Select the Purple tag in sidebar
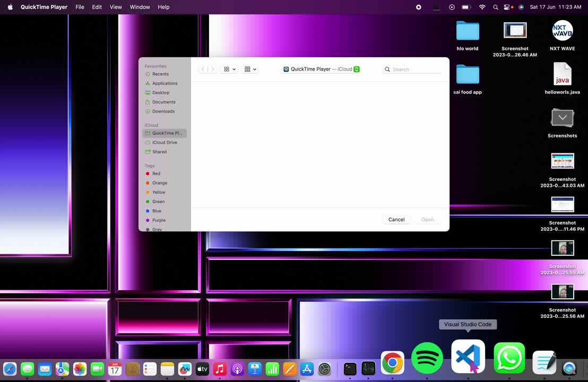Viewport: 588px width, 382px height. coord(159,220)
